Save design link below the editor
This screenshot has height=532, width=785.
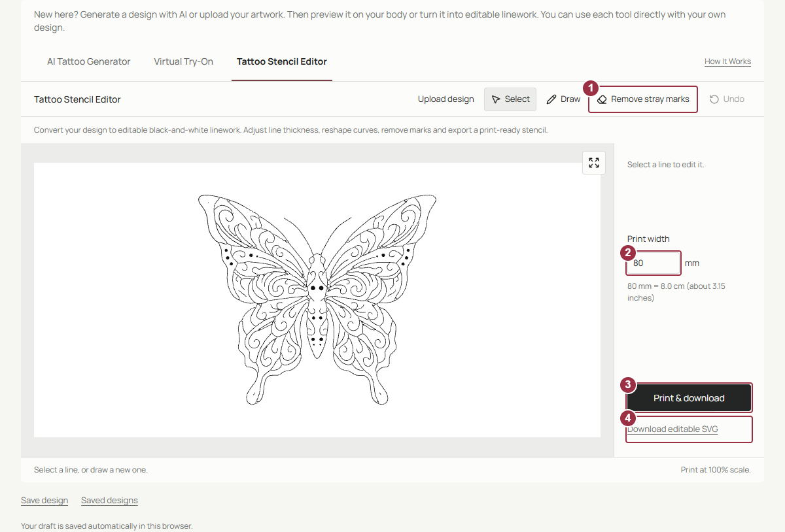tap(44, 501)
